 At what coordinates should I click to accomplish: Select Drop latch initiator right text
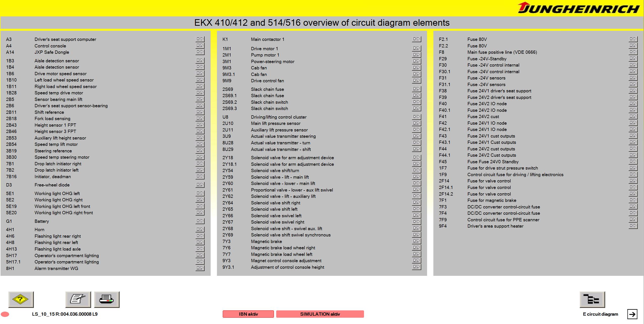(x=58, y=164)
